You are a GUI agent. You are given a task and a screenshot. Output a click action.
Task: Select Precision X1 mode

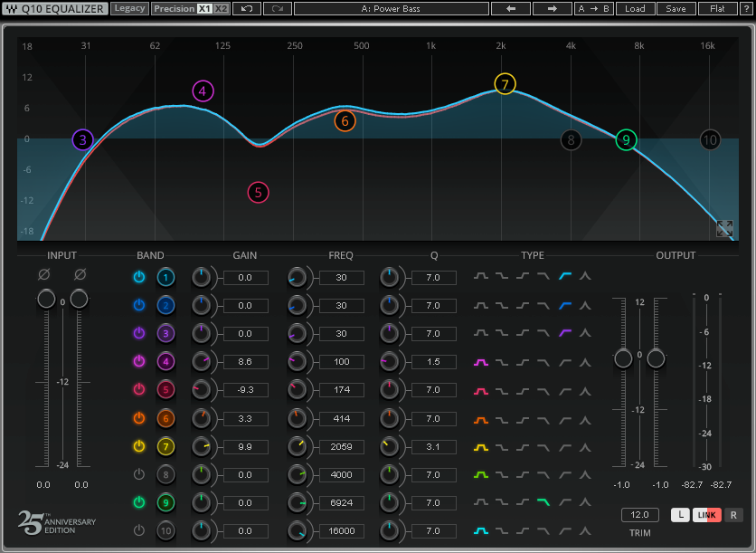204,9
